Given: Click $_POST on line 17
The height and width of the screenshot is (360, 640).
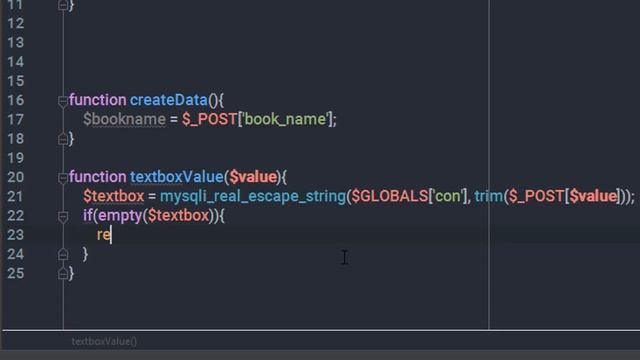Looking at the screenshot, I should (210, 119).
